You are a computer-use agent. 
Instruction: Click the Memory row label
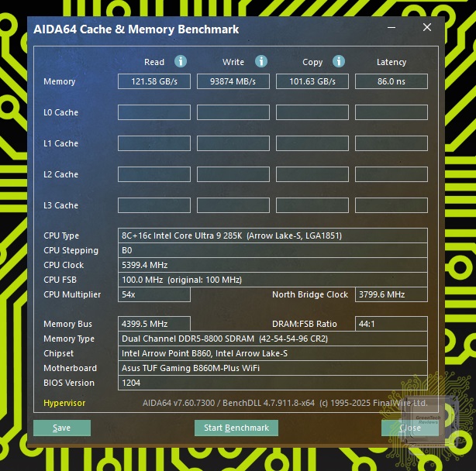point(60,81)
